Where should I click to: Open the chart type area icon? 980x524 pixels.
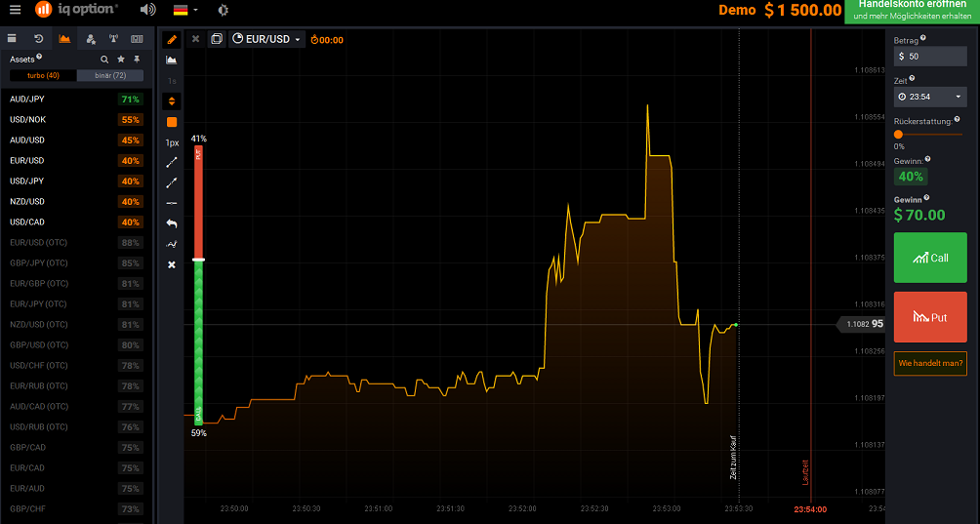[171, 60]
